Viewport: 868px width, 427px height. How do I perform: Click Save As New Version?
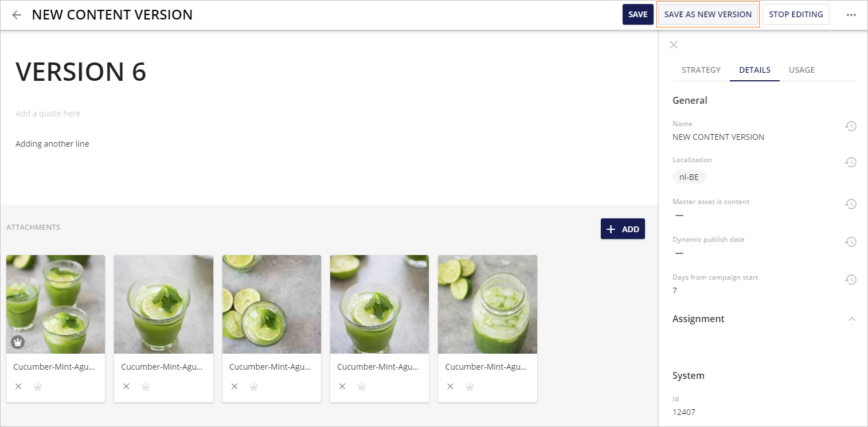(708, 15)
